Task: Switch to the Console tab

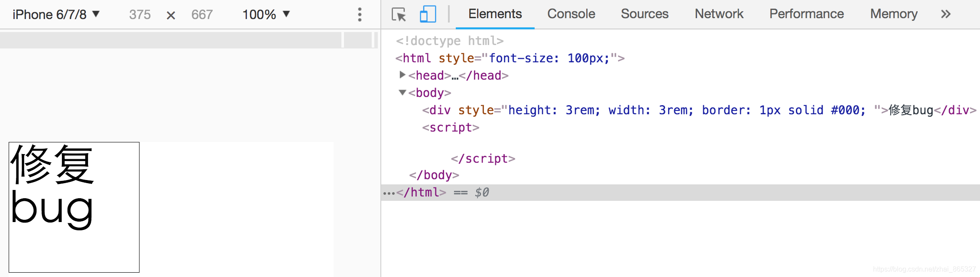Action: (571, 14)
